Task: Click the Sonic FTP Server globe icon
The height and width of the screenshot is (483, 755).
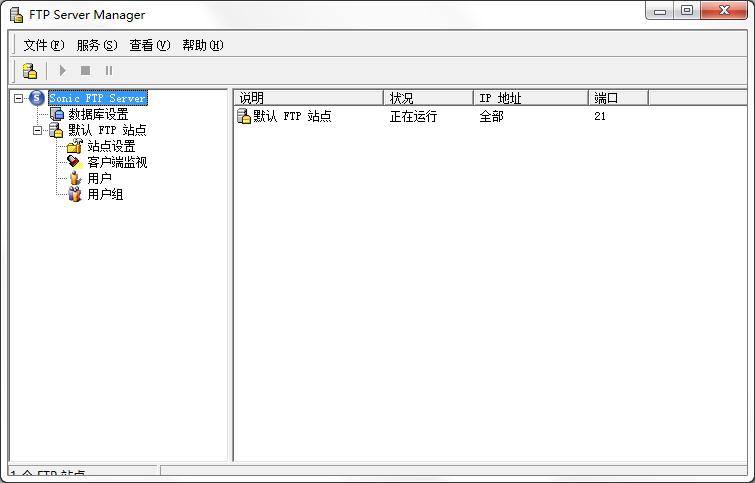Action: (37, 98)
